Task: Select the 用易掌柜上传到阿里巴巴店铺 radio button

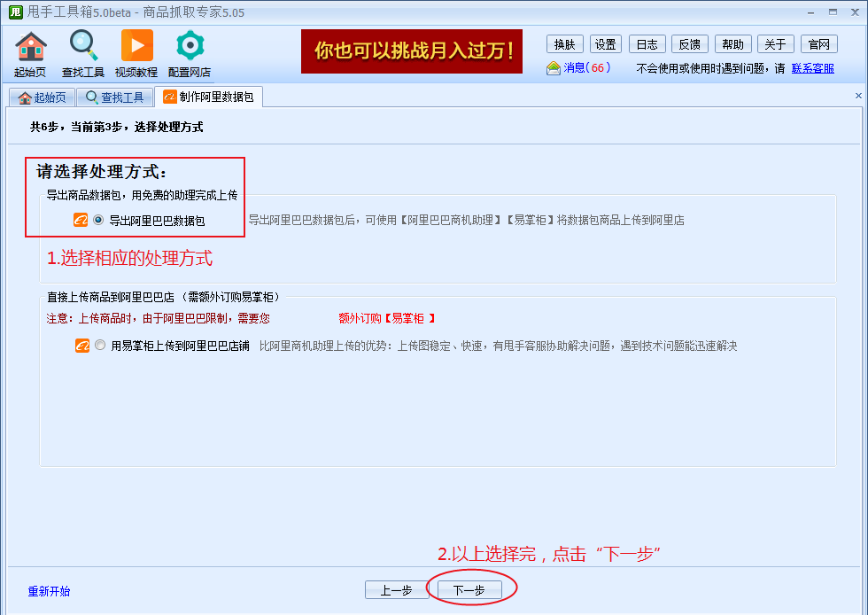Action: [100, 346]
